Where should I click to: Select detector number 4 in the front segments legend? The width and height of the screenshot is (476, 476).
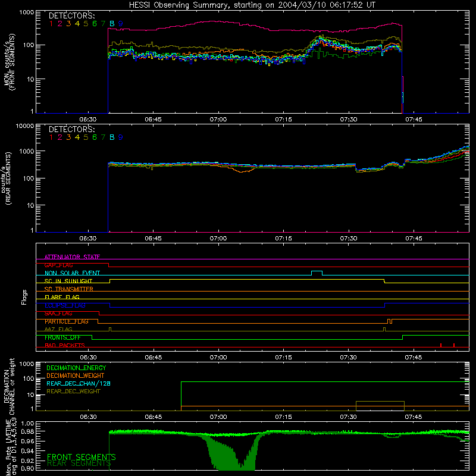tap(77, 24)
